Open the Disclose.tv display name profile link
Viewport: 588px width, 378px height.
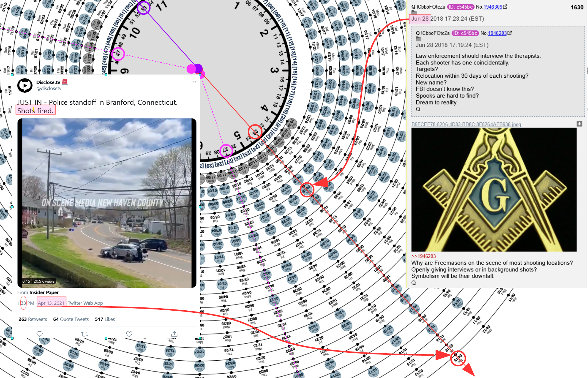[48, 82]
